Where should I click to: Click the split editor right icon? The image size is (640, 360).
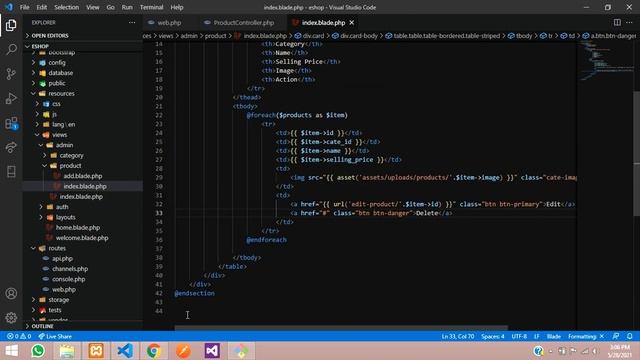(x=617, y=22)
